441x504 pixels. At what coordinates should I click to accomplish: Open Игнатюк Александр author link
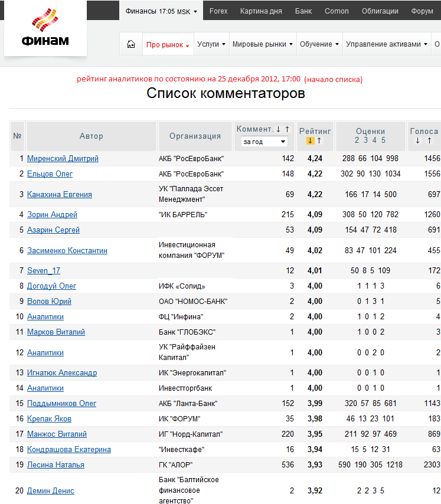click(62, 372)
